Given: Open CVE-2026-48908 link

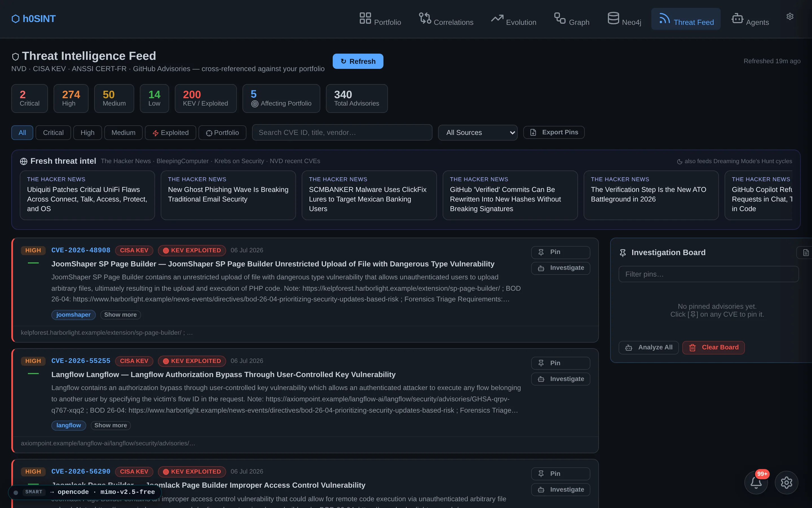Looking at the screenshot, I should 81,250.
